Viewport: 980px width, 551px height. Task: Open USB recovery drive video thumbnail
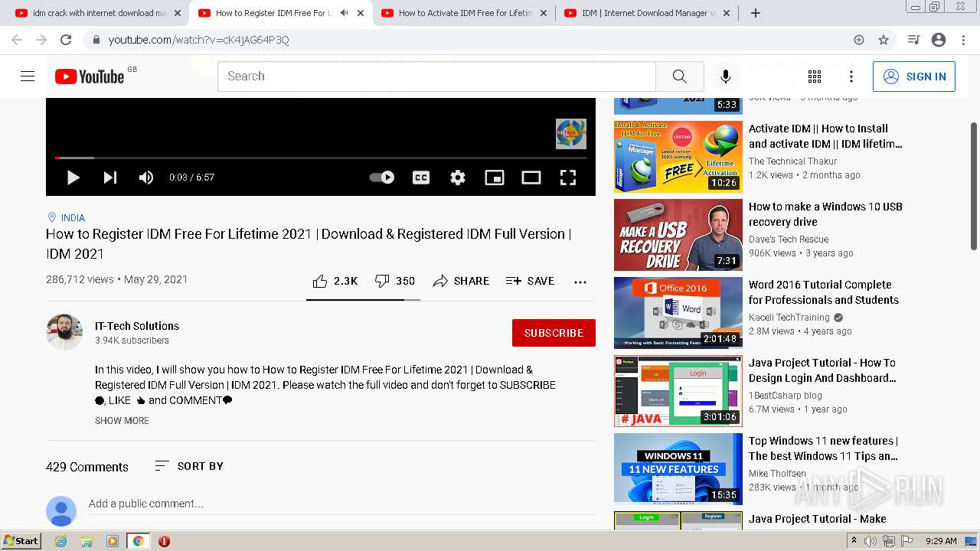(678, 235)
